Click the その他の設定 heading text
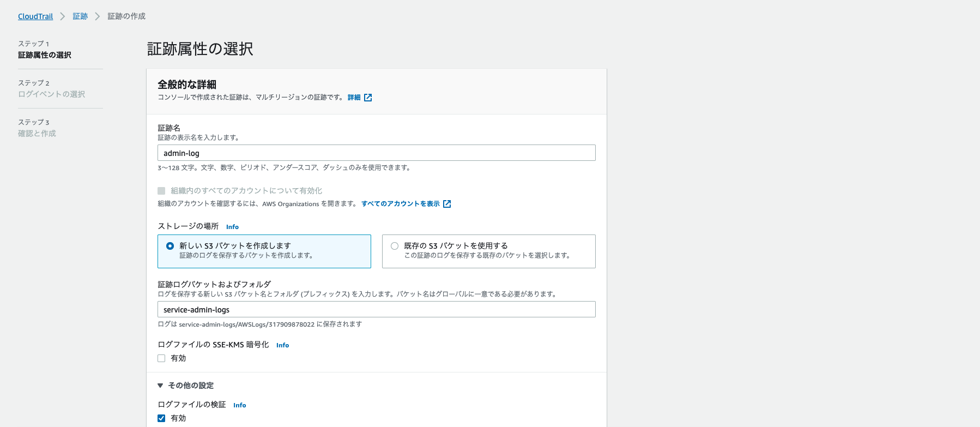 click(x=191, y=386)
